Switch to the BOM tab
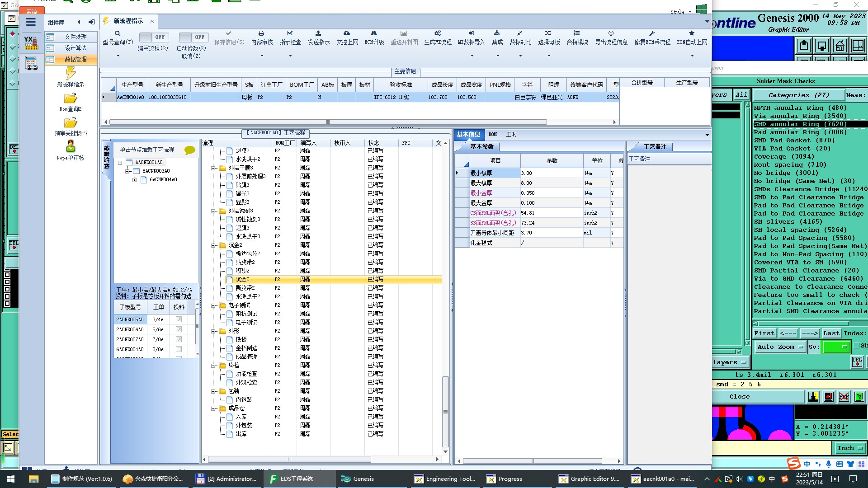This screenshot has width=868, height=488. pyautogui.click(x=493, y=135)
